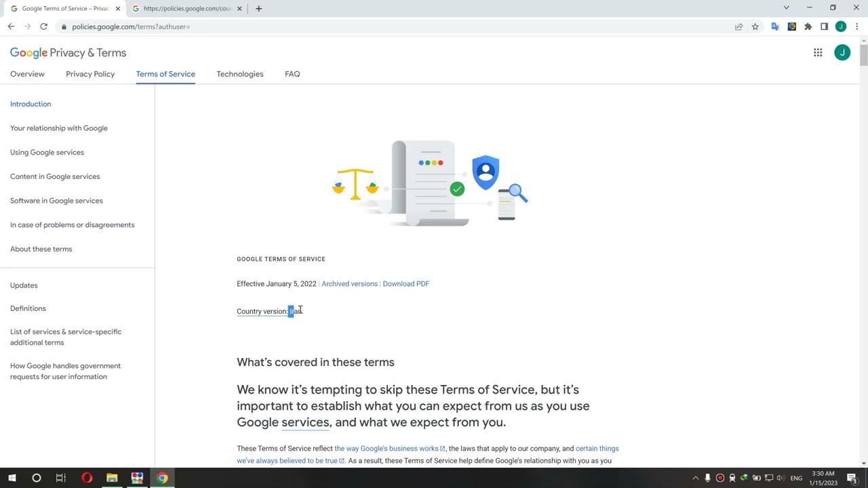Open the dark moon extension icon
The height and width of the screenshot is (488, 868).
pos(791,26)
